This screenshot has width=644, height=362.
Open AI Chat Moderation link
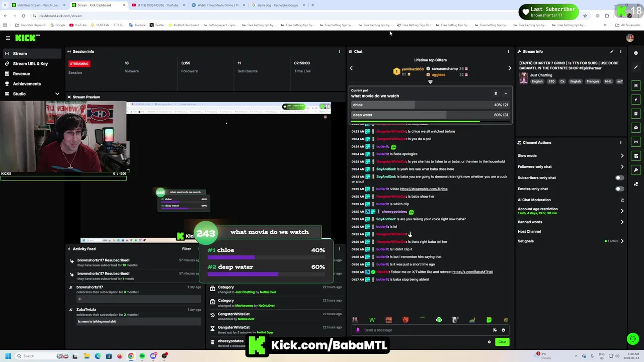point(622,200)
